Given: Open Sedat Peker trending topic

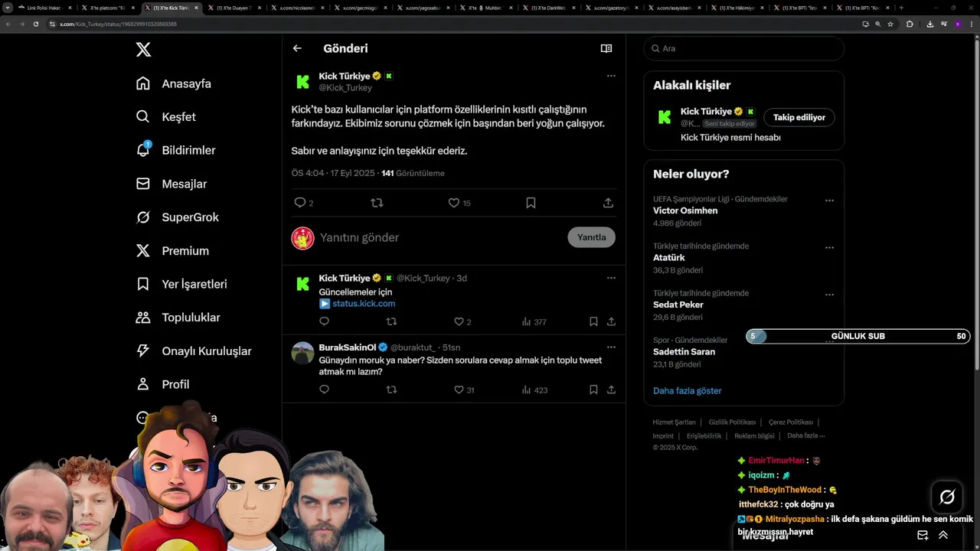Looking at the screenshot, I should pyautogui.click(x=678, y=305).
